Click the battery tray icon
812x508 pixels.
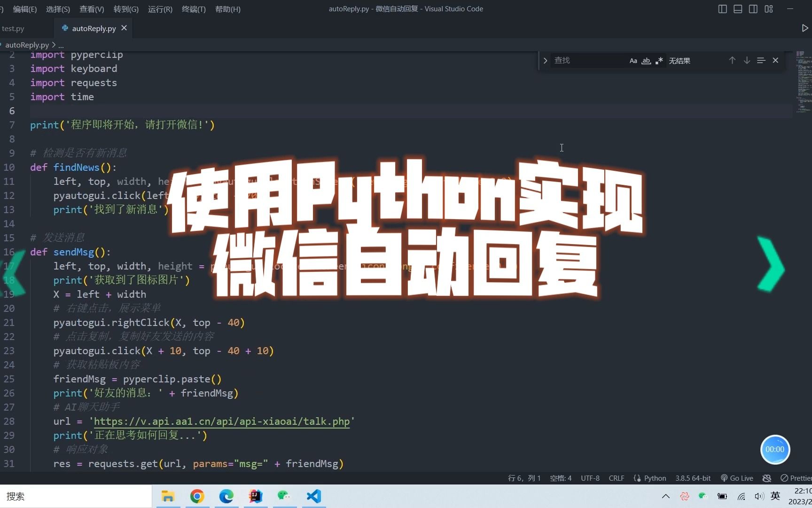722,496
